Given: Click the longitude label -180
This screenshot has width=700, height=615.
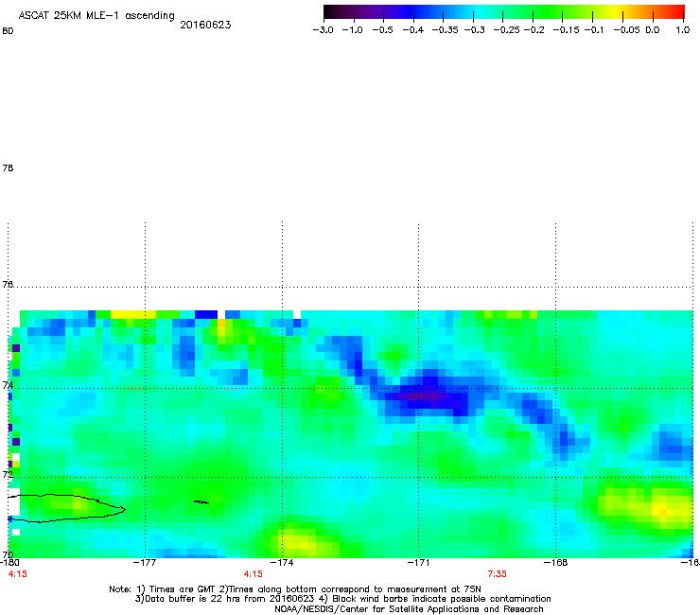Looking at the screenshot, I should pyautogui.click(x=9, y=563).
